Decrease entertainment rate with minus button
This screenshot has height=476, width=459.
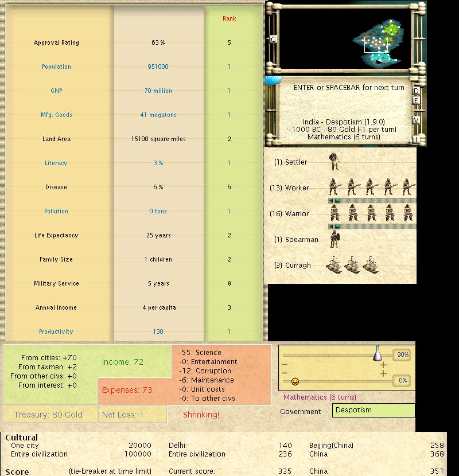pyautogui.click(x=285, y=374)
